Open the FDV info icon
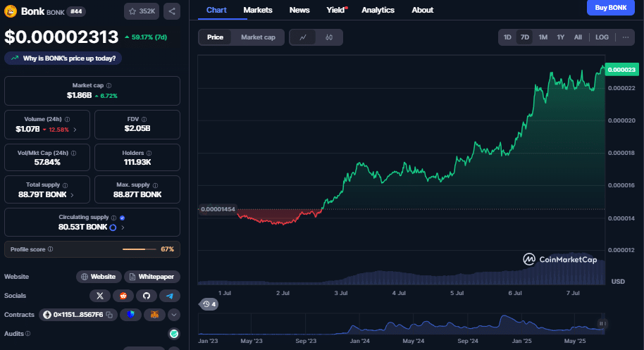The width and height of the screenshot is (644, 350). pyautogui.click(x=144, y=120)
